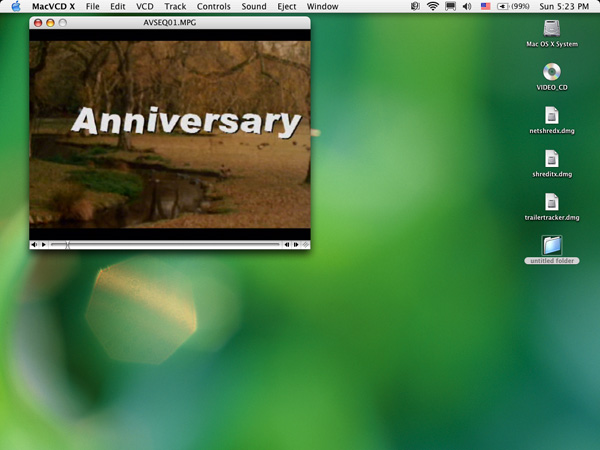The height and width of the screenshot is (450, 600).
Task: Open the Controls menu
Action: 213,6
